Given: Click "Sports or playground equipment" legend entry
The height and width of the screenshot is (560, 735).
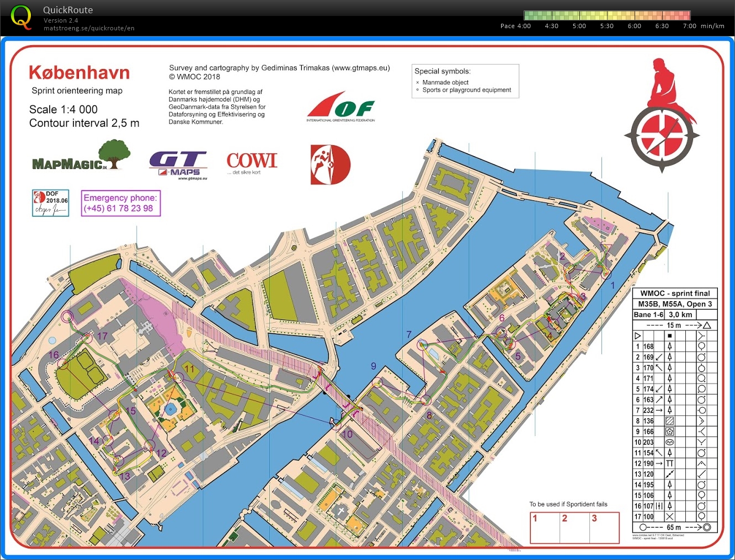Looking at the screenshot, I should pos(467,90).
